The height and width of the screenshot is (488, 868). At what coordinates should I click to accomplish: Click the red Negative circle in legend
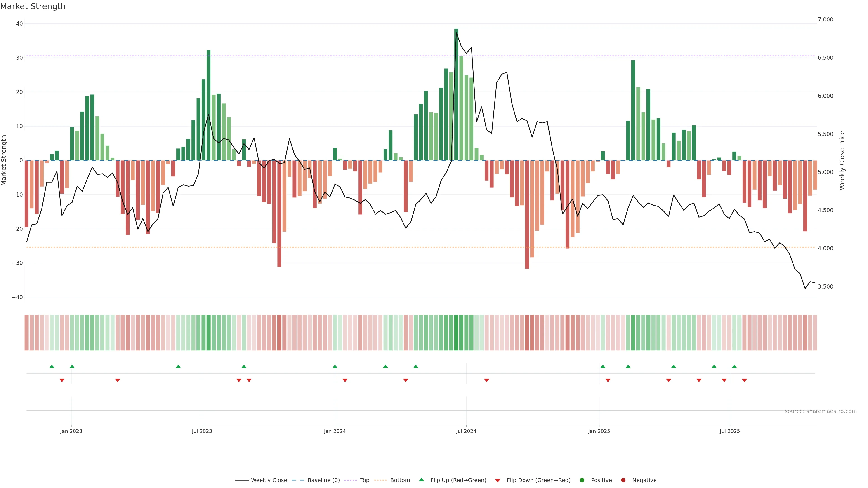point(623,480)
